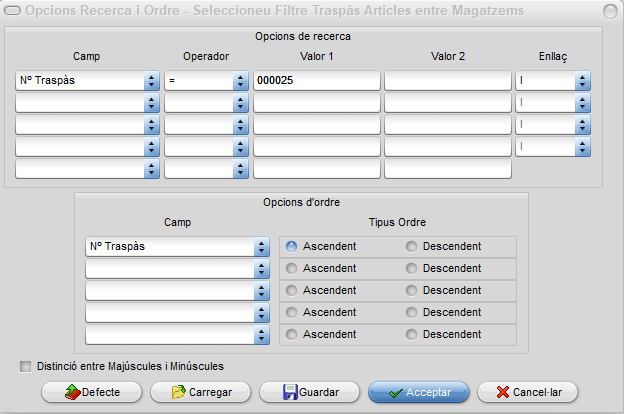Image resolution: width=624 pixels, height=414 pixels.
Task: Click the Carregar button
Action: [200, 392]
